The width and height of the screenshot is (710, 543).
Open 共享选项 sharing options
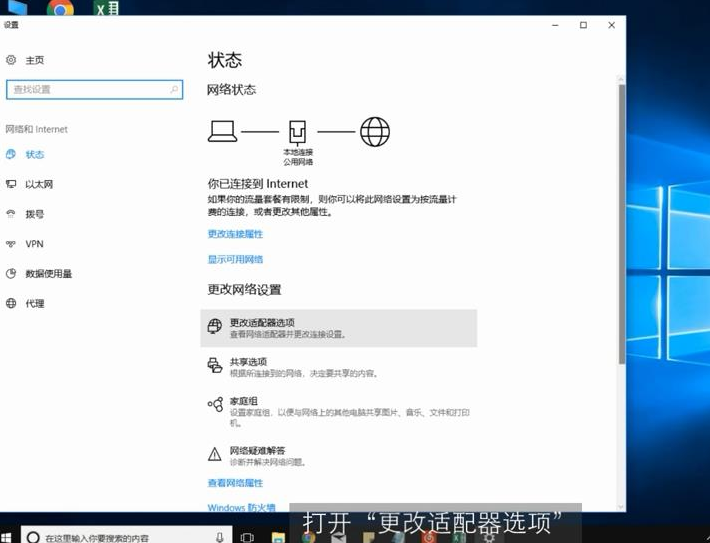pos(339,367)
